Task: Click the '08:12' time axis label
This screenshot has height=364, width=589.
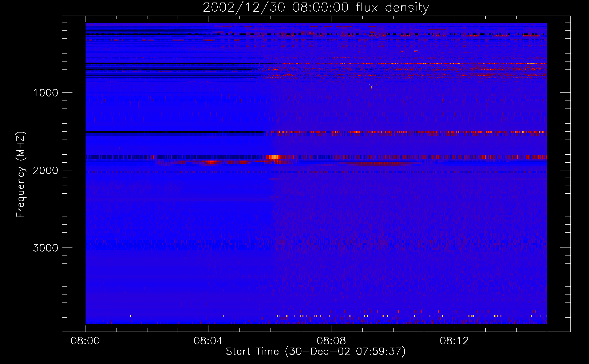Action: [x=454, y=341]
